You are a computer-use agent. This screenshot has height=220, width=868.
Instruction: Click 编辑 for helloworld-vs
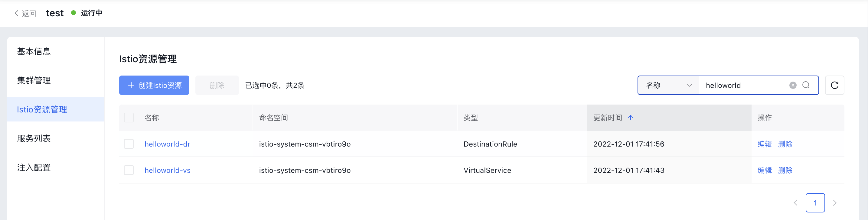[x=765, y=170]
